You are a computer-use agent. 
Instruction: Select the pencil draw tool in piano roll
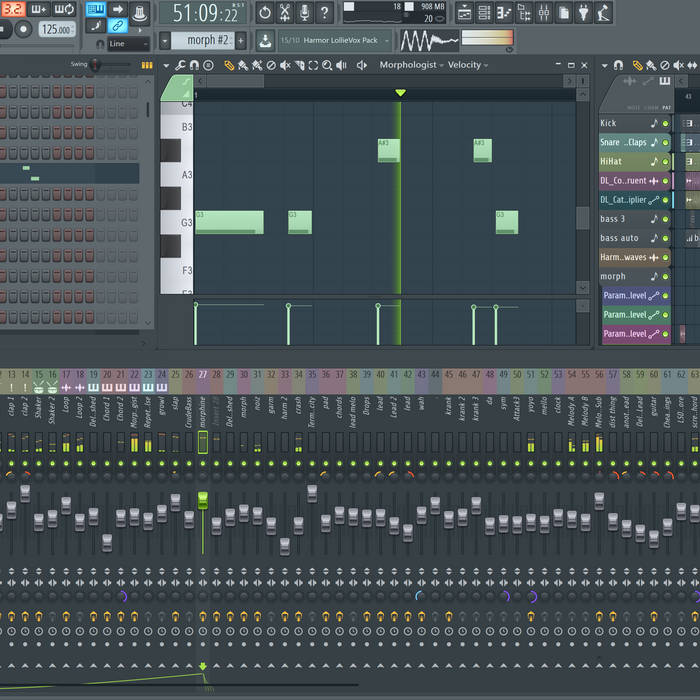coord(229,65)
